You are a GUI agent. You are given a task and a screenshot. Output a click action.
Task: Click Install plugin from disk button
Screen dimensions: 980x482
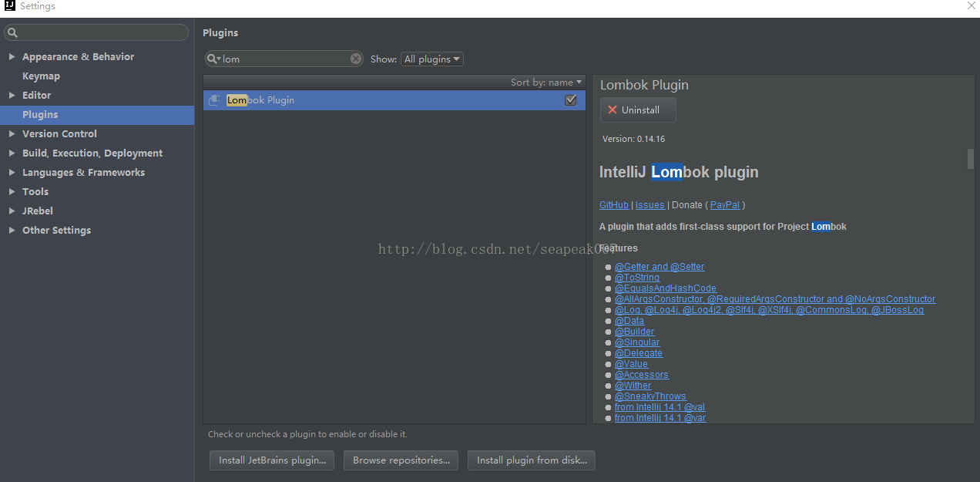[532, 460]
